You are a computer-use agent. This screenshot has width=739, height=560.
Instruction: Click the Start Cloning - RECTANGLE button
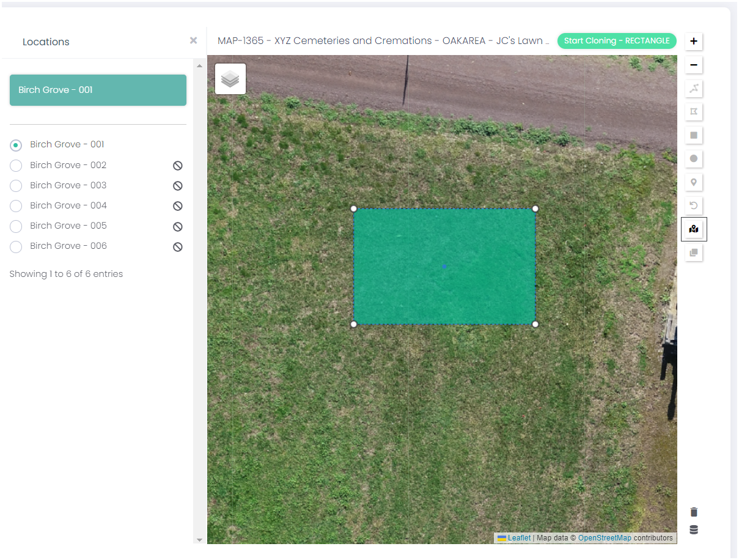pos(617,41)
